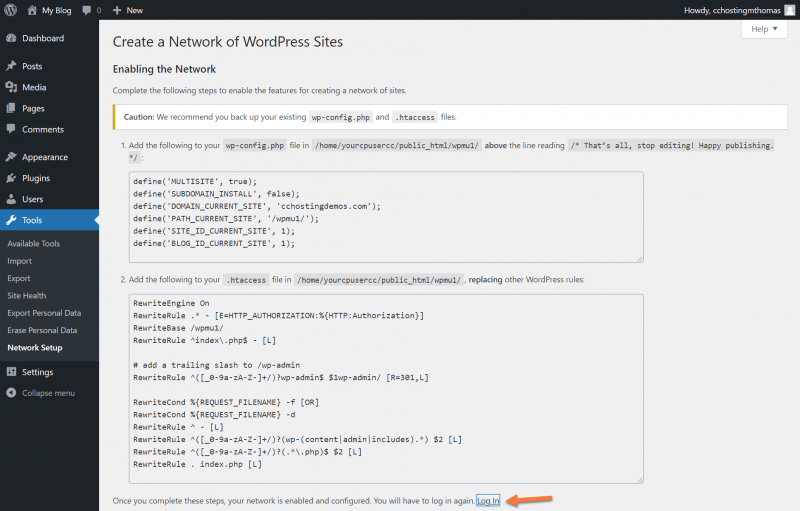The width and height of the screenshot is (800, 511).
Task: Go to the Users menu
Action: point(32,199)
